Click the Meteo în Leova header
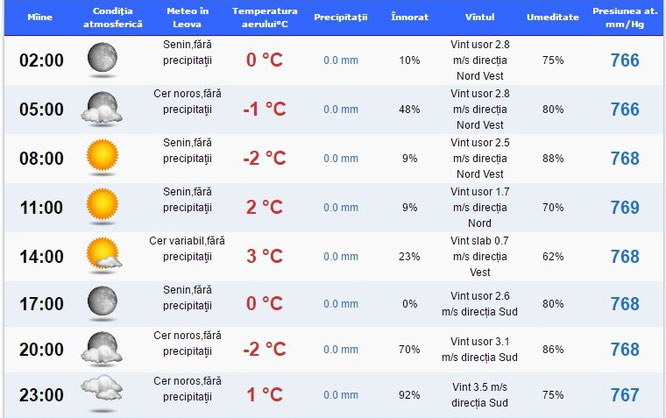The width and height of the screenshot is (666, 418). [x=187, y=17]
